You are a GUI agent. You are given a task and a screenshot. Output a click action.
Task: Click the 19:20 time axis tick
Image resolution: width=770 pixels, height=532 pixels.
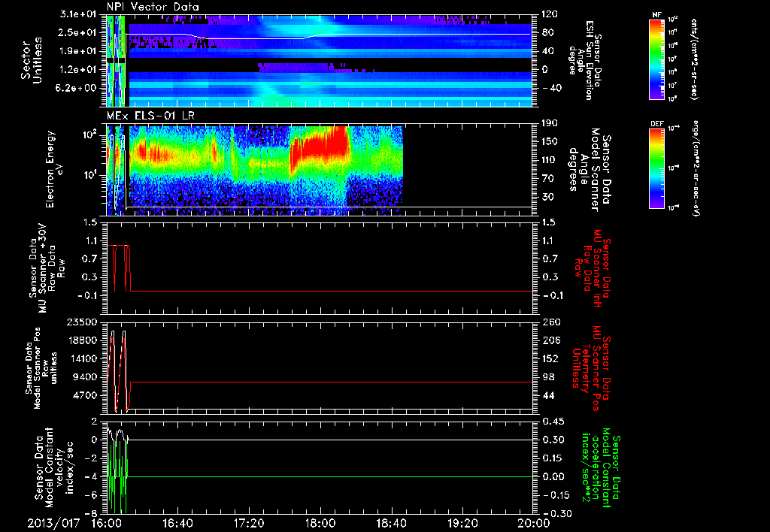pos(462,523)
